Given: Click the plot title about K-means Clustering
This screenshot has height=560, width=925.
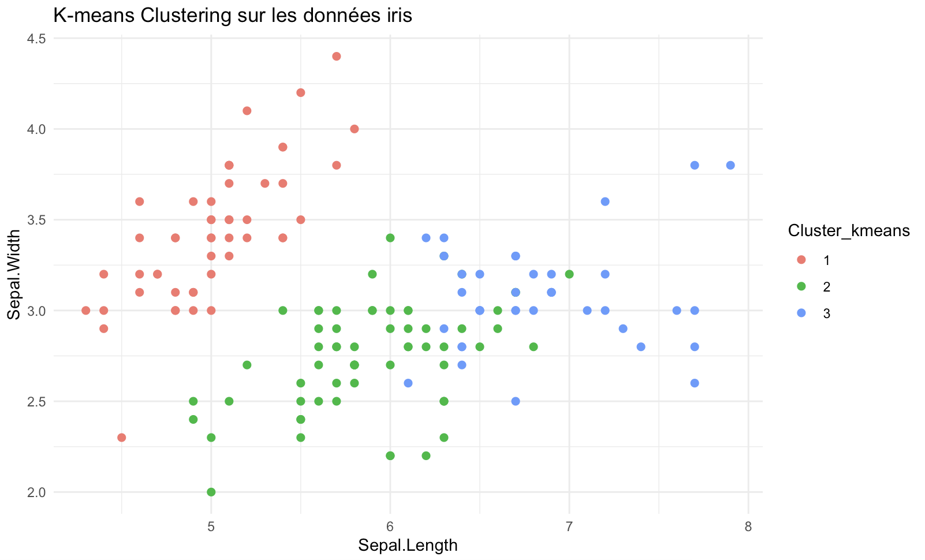Looking at the screenshot, I should pyautogui.click(x=232, y=16).
